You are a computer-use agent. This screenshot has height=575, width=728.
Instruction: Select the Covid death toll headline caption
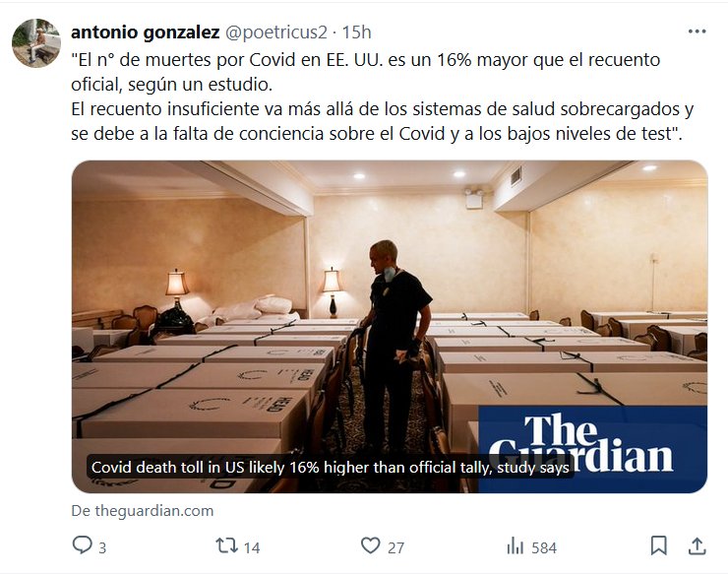pos(331,467)
